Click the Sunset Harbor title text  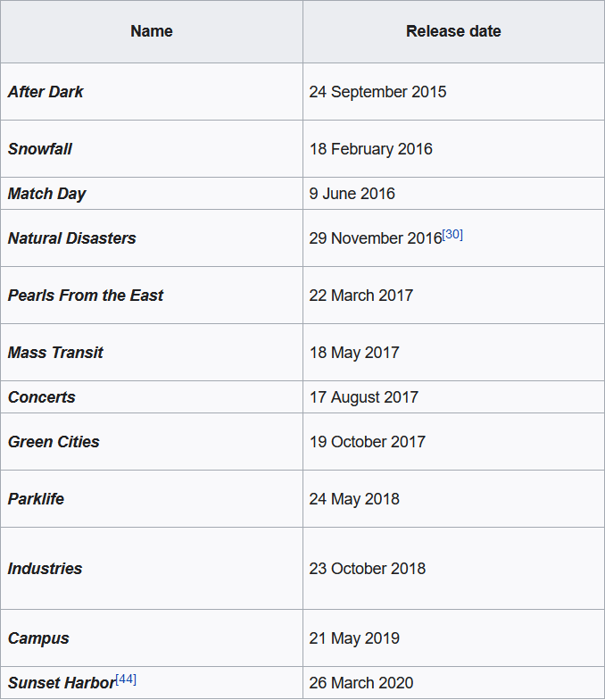point(62,682)
